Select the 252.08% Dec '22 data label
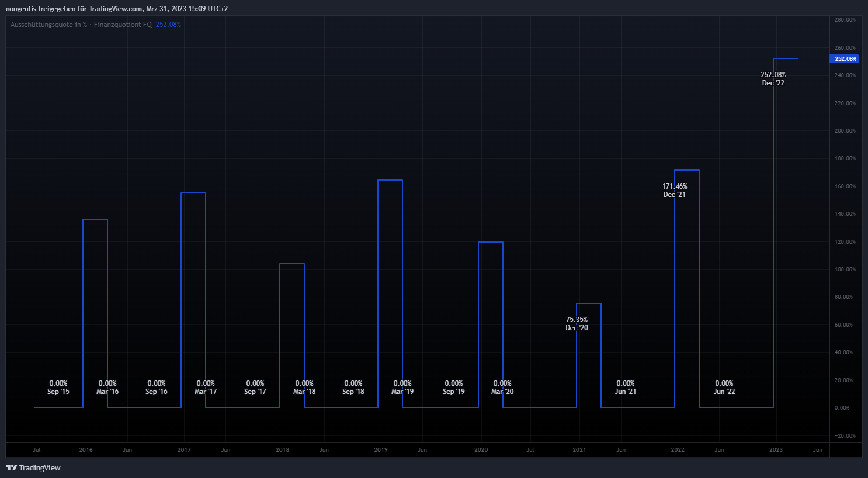The width and height of the screenshot is (868, 478). point(773,79)
